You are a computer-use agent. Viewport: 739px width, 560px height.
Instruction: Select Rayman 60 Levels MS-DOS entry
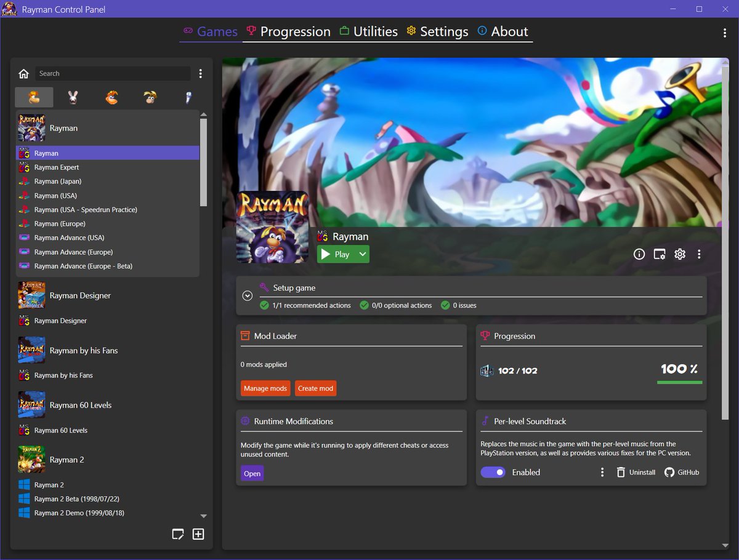pos(108,430)
